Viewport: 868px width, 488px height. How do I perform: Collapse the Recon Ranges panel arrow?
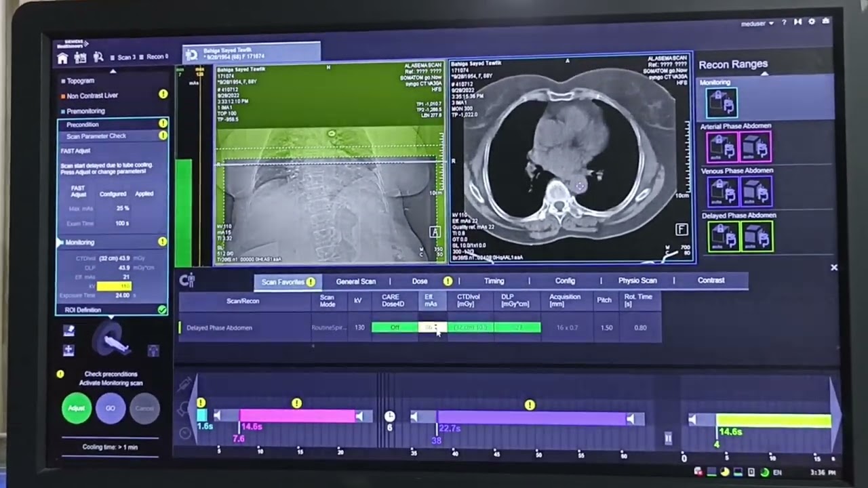pyautogui.click(x=764, y=74)
